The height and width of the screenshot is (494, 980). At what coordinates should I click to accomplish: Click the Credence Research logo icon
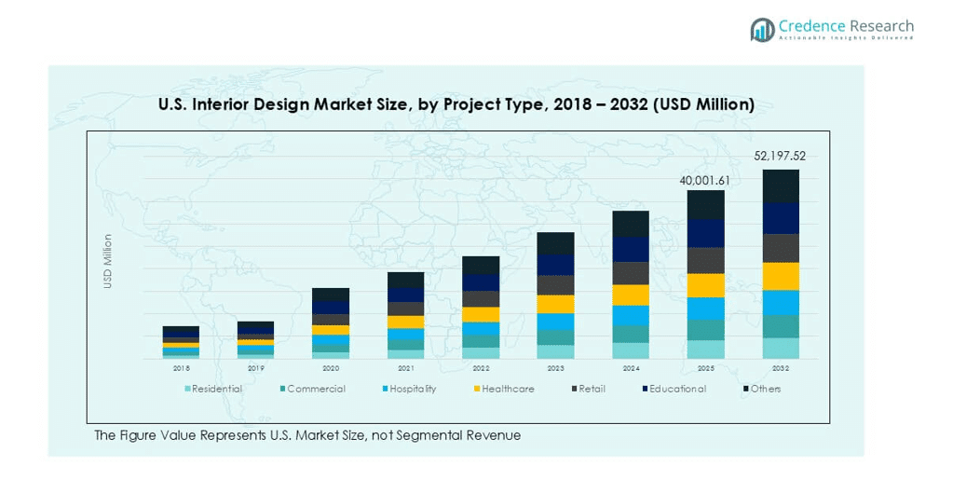coord(763,30)
